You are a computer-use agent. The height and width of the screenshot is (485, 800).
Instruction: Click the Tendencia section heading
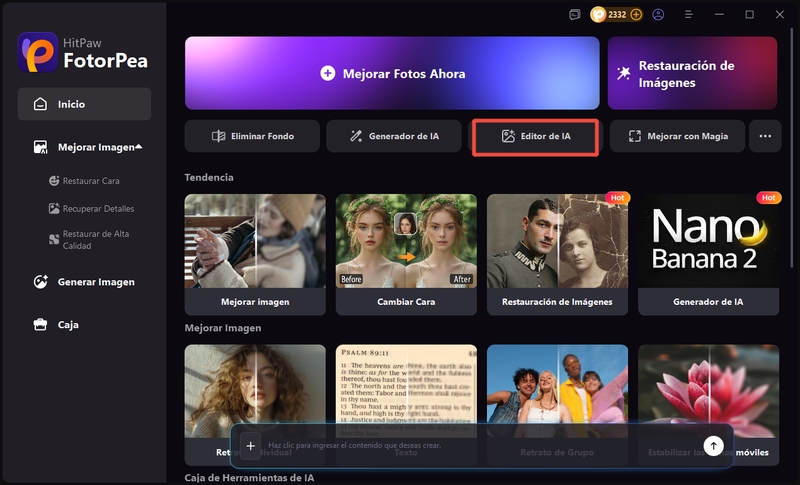(209, 177)
